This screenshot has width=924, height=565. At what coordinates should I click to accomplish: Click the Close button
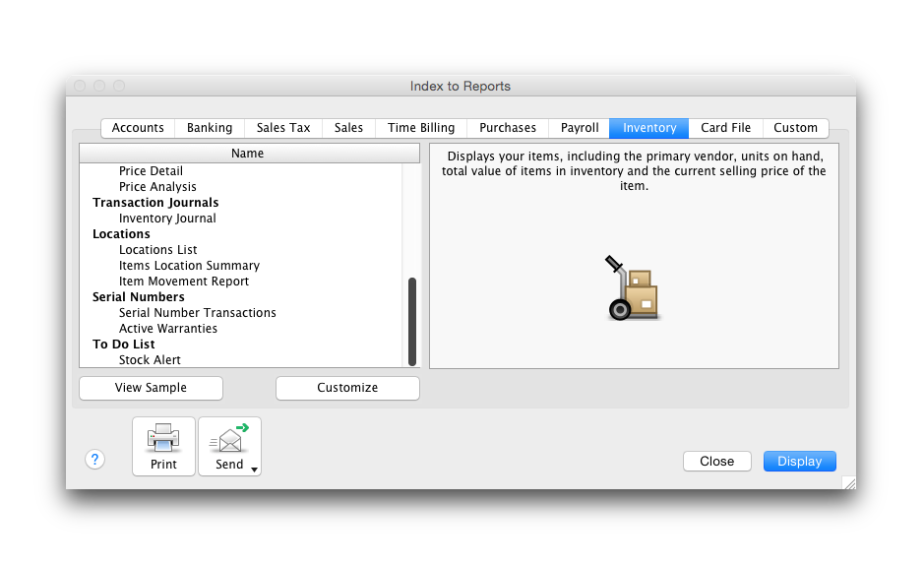716,462
